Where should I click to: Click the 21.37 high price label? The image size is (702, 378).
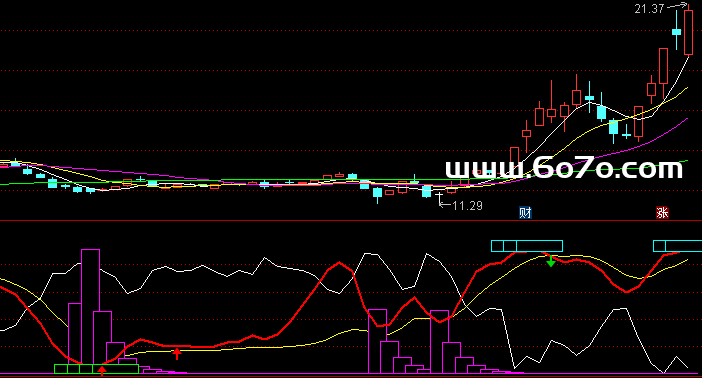coord(649,9)
